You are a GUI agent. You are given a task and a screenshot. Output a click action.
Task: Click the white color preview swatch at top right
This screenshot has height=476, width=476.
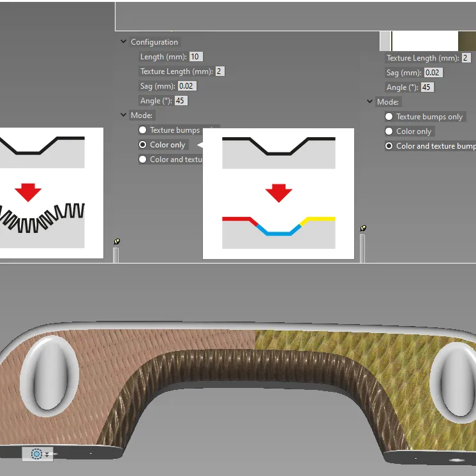click(x=425, y=41)
